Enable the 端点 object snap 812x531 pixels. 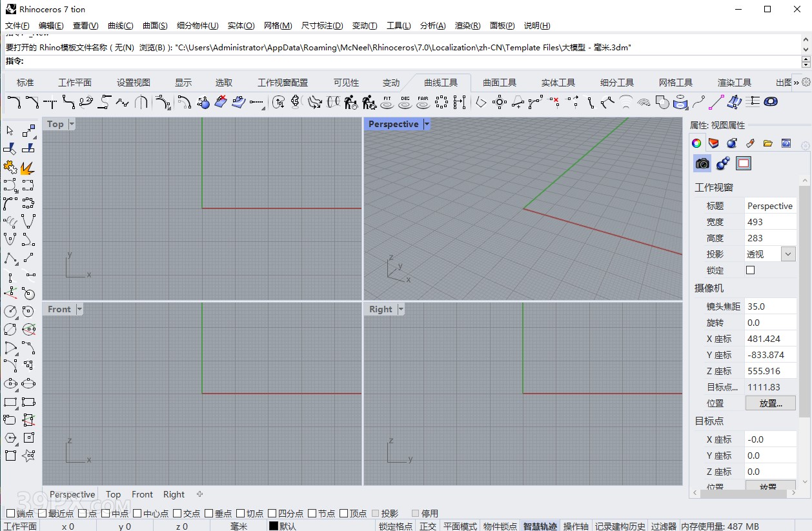click(x=10, y=514)
